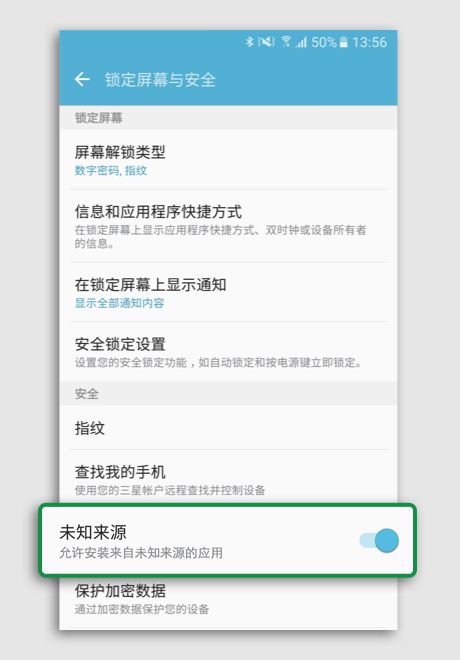Image resolution: width=460 pixels, height=660 pixels.
Task: Tap the back arrow in header
Action: pyautogui.click(x=82, y=79)
